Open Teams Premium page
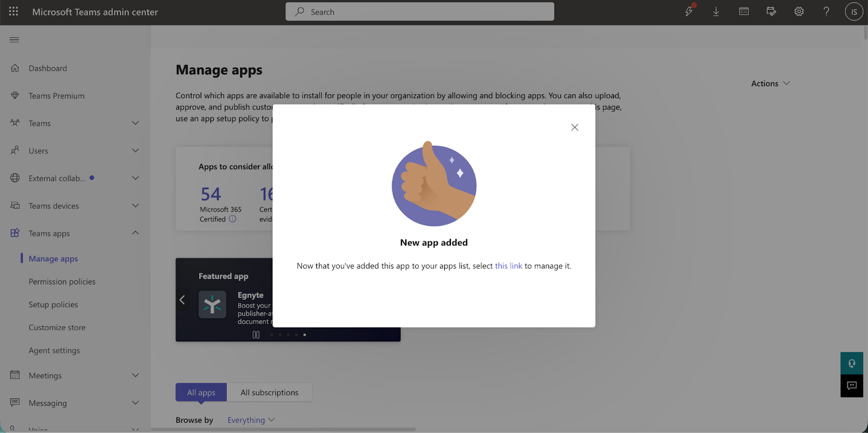The width and height of the screenshot is (868, 433). coord(56,96)
